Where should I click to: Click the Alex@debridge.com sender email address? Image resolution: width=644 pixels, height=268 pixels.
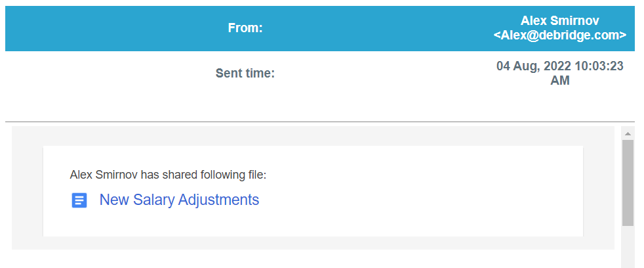(x=559, y=35)
